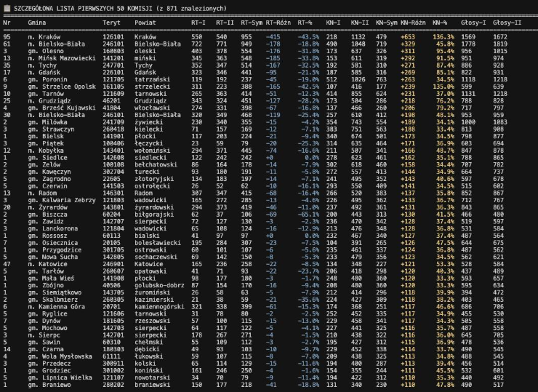The width and height of the screenshot is (538, 392).
Task: Select 'gm. Wola Mysłowska' gmina entry
Action: pos(60,356)
